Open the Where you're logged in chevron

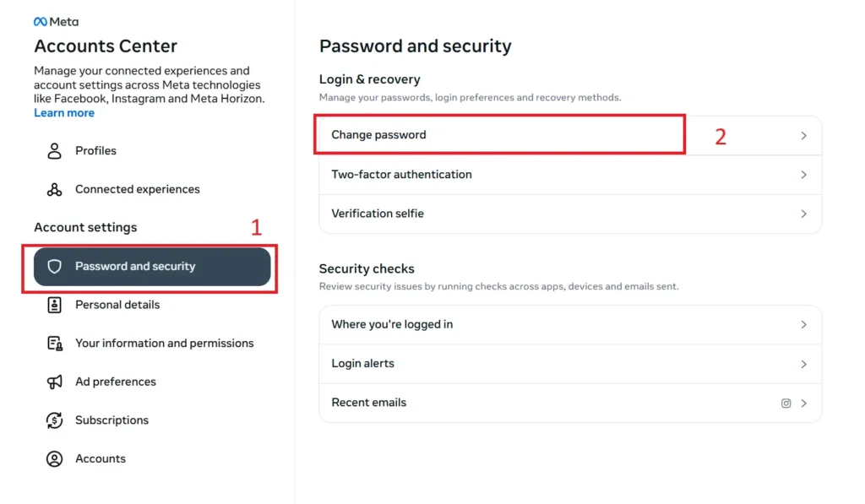coord(803,325)
